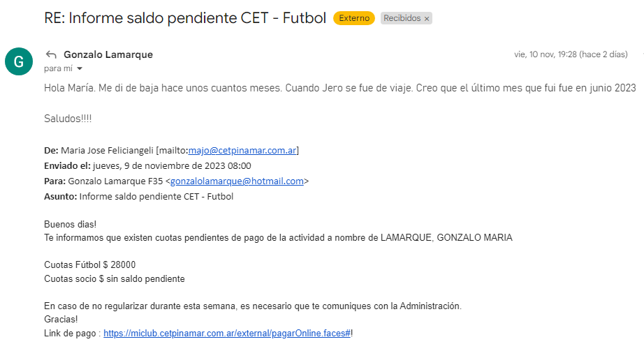Click the sender name Gonzalo Lamarque
The height and width of the screenshot is (358, 644).
(108, 54)
